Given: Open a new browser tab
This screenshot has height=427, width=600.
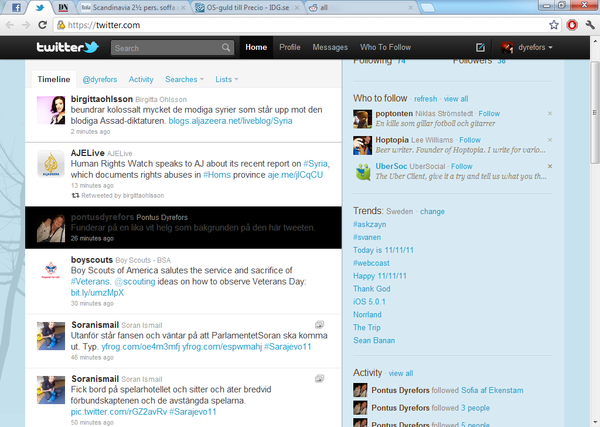Looking at the screenshot, I should pos(428,8).
